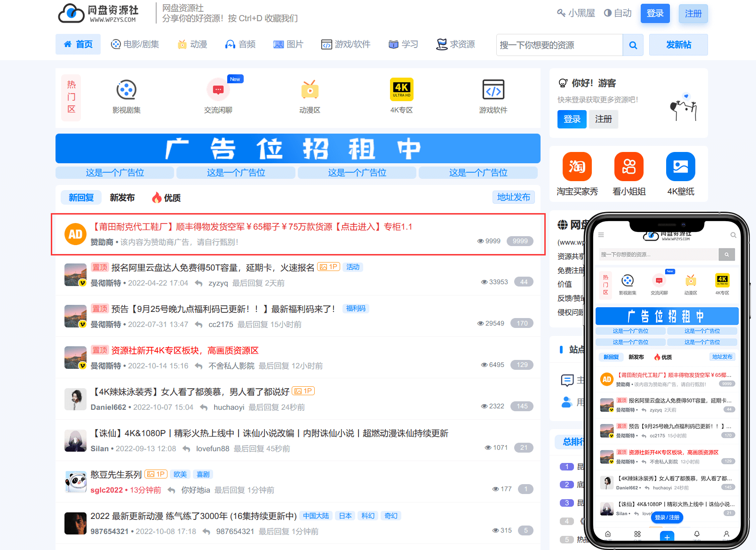Click the 地址发布 button
The width and height of the screenshot is (756, 550).
513,197
